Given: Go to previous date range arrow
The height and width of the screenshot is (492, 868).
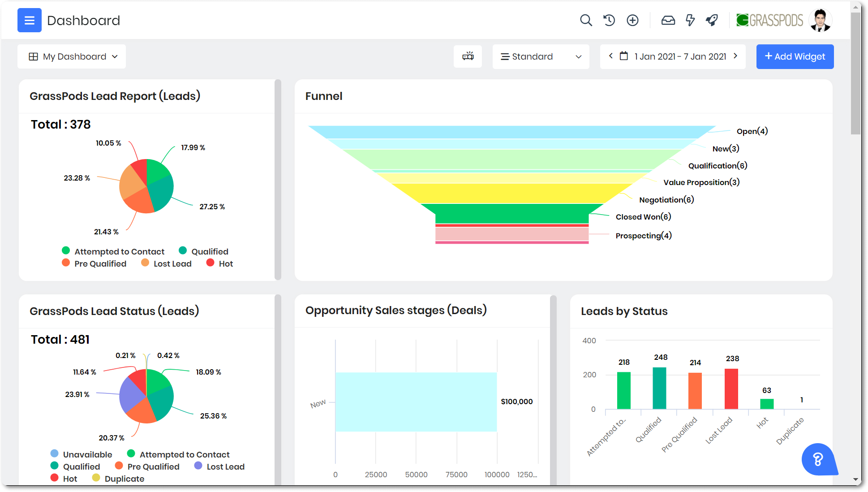Looking at the screenshot, I should click(x=610, y=56).
